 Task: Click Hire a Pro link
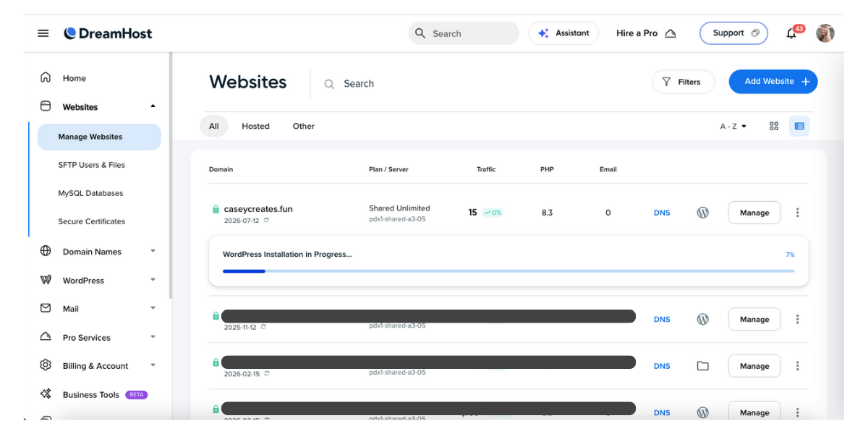646,33
